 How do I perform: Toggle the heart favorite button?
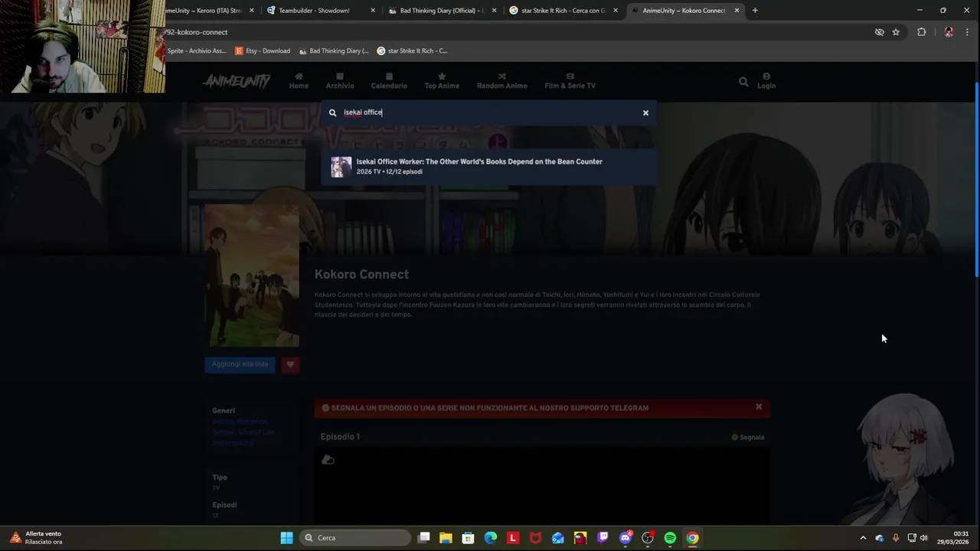pyautogui.click(x=290, y=364)
